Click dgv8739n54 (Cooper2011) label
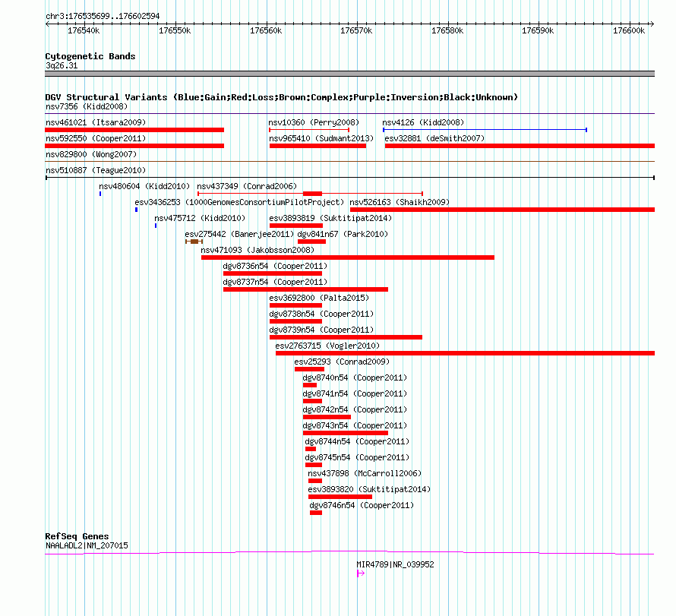This screenshot has width=676, height=616. point(321,330)
